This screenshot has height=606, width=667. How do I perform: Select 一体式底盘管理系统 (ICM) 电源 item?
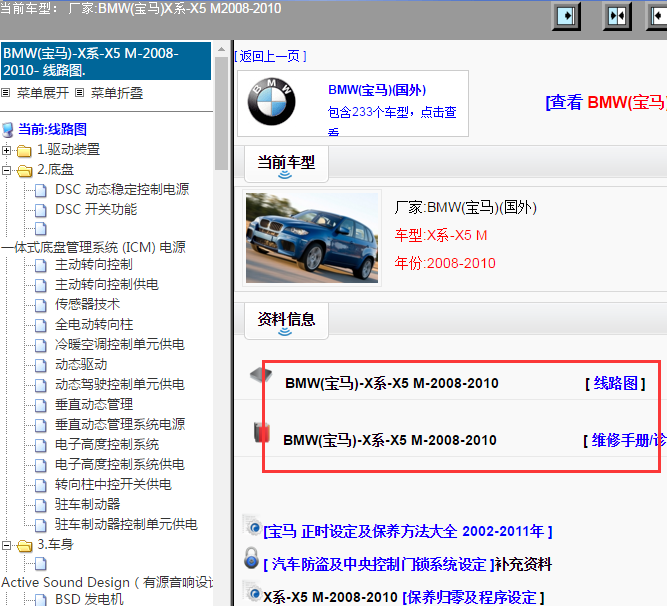click(x=94, y=248)
